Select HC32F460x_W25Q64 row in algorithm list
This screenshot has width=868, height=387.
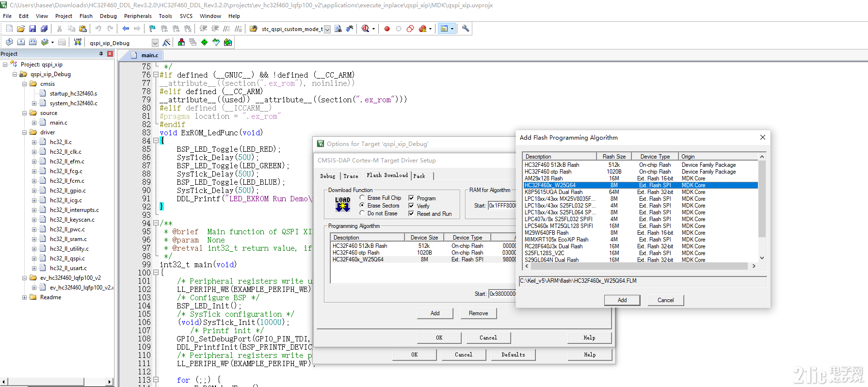(x=640, y=185)
